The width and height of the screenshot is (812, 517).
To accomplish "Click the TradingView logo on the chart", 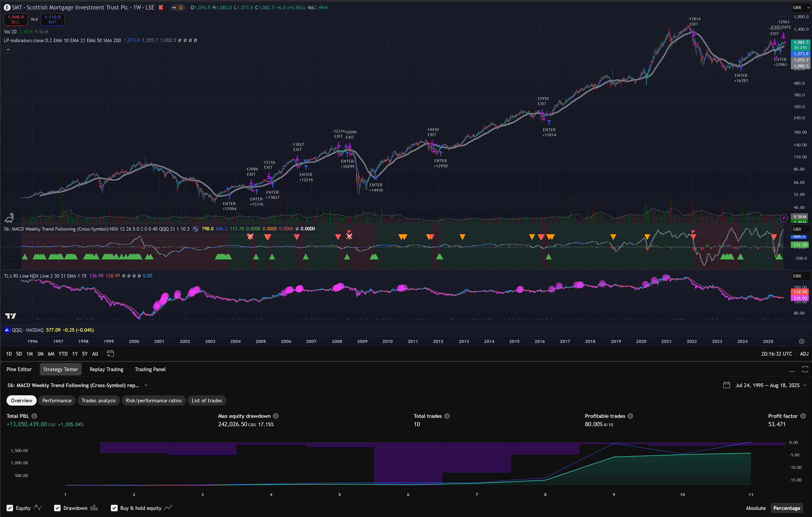I will 10,316.
